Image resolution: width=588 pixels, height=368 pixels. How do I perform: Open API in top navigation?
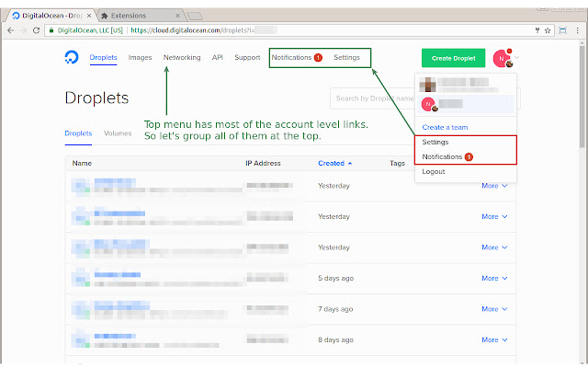(218, 57)
